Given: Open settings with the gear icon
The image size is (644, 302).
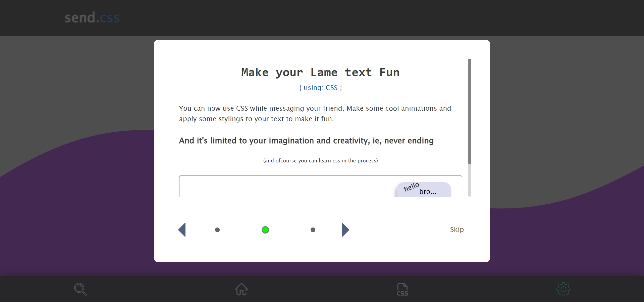Looking at the screenshot, I should [563, 289].
